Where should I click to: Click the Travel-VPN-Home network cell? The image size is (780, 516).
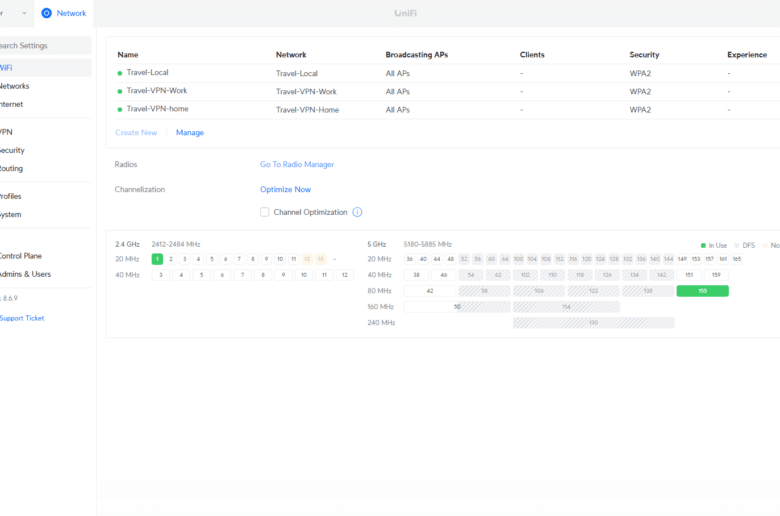point(307,110)
